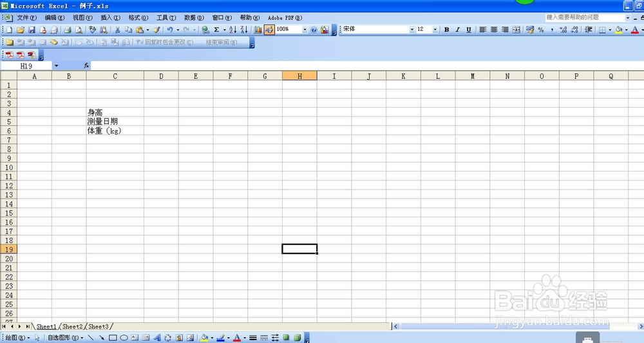Open the font size dropdown
Screen dimensions: 644x343
coord(435,30)
